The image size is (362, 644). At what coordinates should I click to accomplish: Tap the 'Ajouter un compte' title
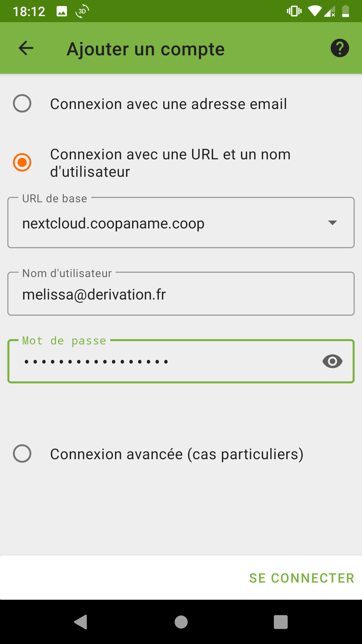click(145, 49)
